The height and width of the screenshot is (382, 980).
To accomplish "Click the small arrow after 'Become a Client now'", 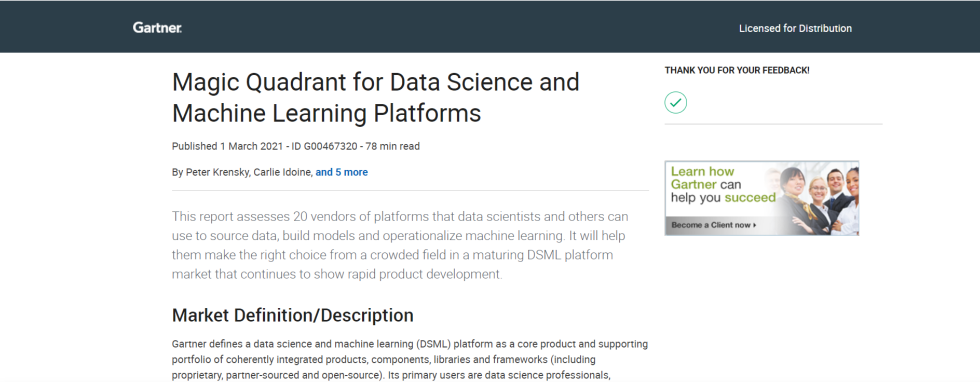I will tap(755, 225).
